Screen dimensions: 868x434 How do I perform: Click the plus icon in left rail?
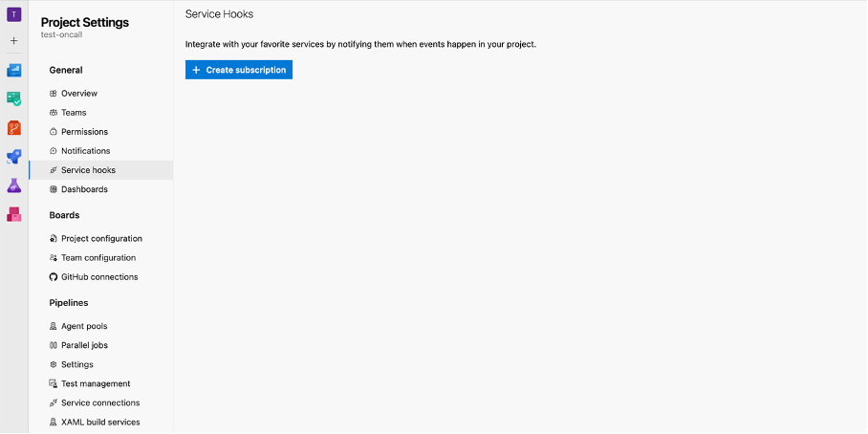pos(14,41)
